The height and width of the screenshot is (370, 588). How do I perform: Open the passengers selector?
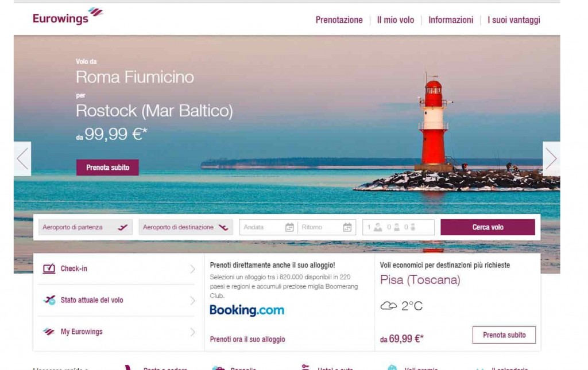point(399,227)
